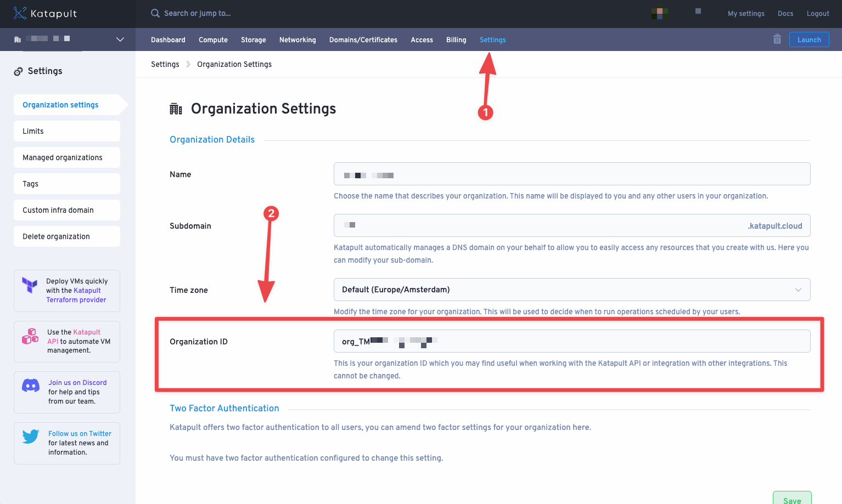Open Tags in sidebar
The image size is (842, 504).
[67, 184]
